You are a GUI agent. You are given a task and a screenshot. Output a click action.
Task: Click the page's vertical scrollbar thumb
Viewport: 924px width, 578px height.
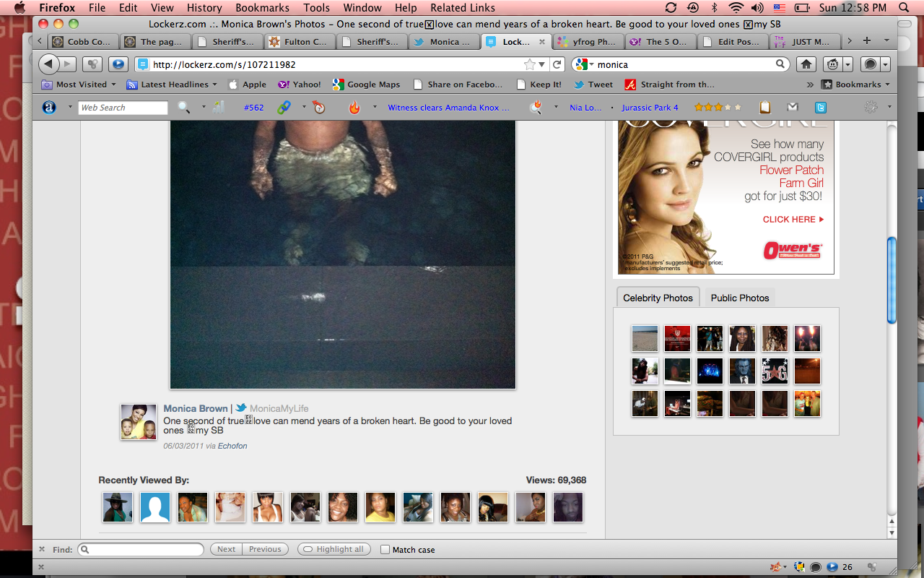click(892, 280)
